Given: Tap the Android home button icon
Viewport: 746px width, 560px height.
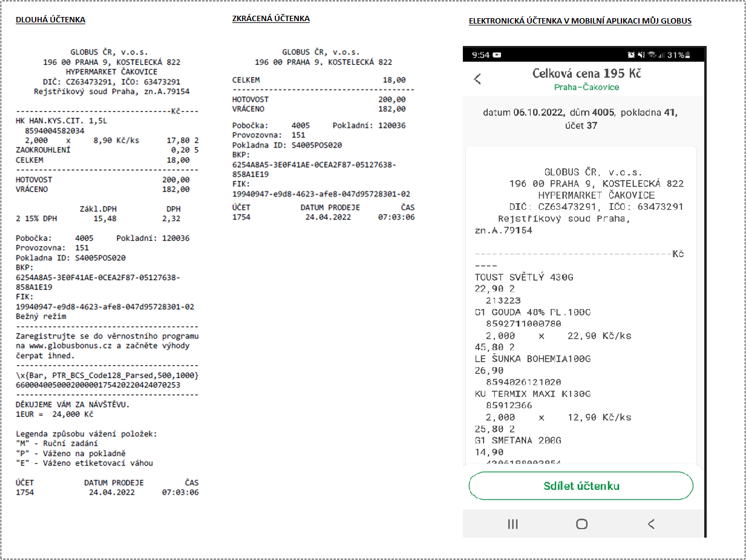Looking at the screenshot, I should pos(582,524).
